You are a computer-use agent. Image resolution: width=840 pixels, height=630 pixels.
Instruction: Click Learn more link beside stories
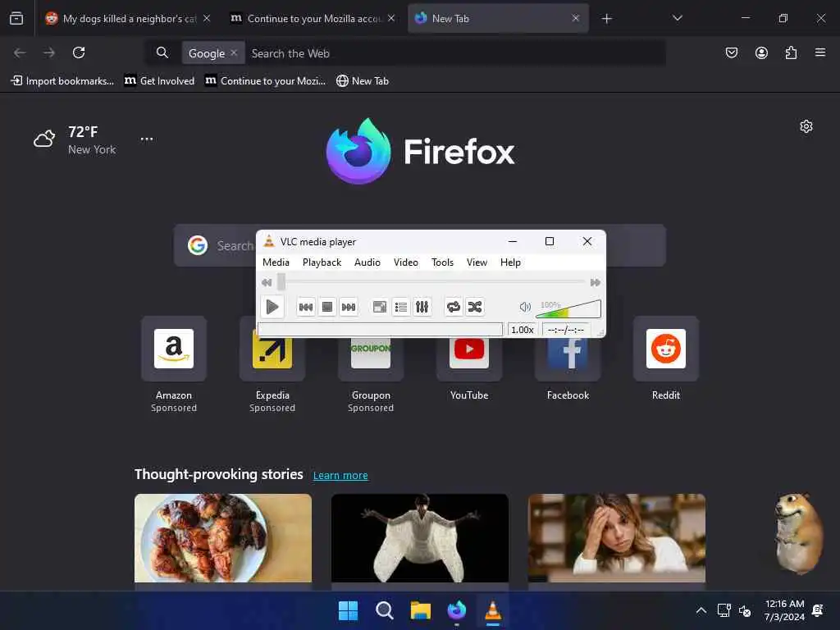tap(340, 475)
